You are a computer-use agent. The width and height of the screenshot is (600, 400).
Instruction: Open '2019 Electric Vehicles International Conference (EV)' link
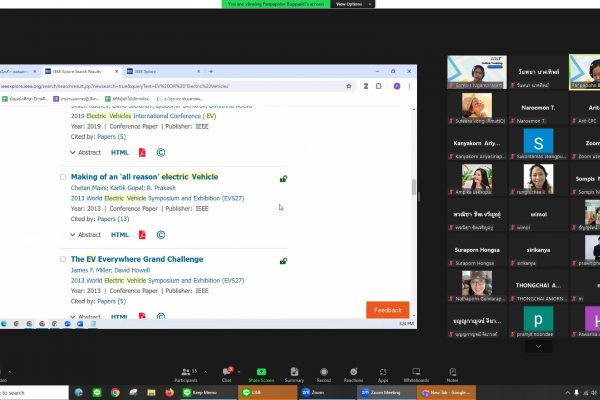143,116
